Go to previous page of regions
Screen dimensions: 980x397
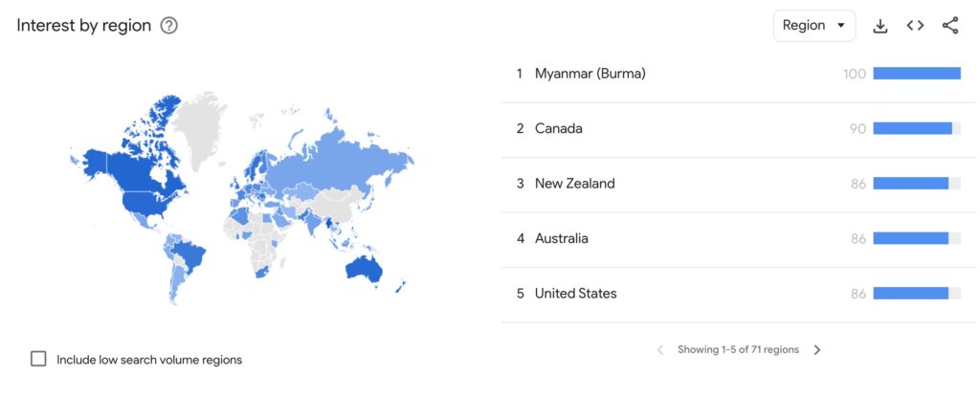click(660, 350)
